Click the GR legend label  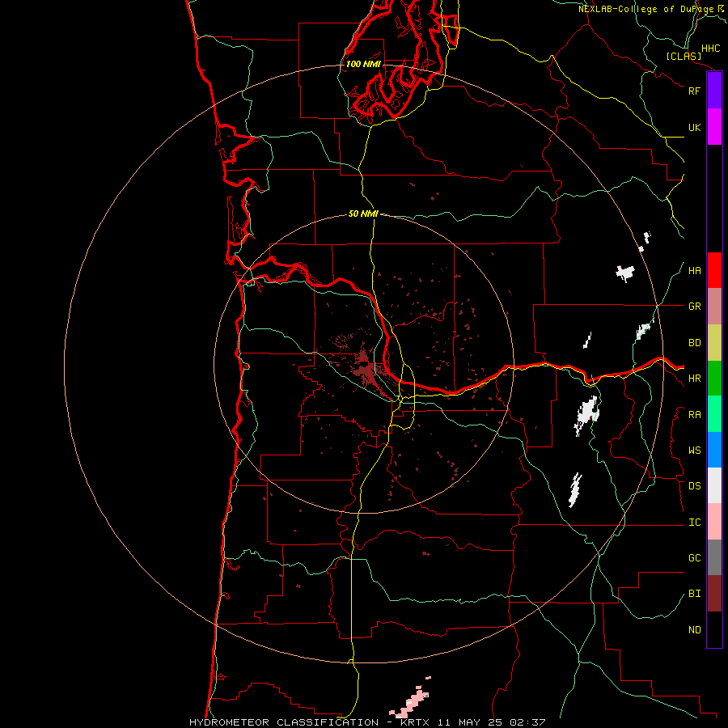pos(694,307)
